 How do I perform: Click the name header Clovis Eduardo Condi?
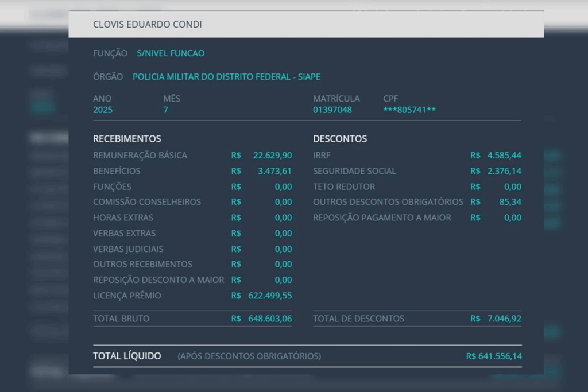pos(148,25)
